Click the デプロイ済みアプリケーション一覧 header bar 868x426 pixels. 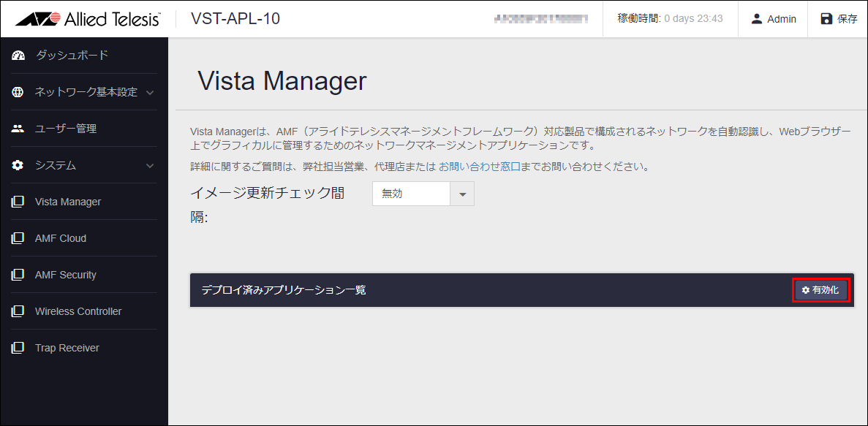point(521,290)
